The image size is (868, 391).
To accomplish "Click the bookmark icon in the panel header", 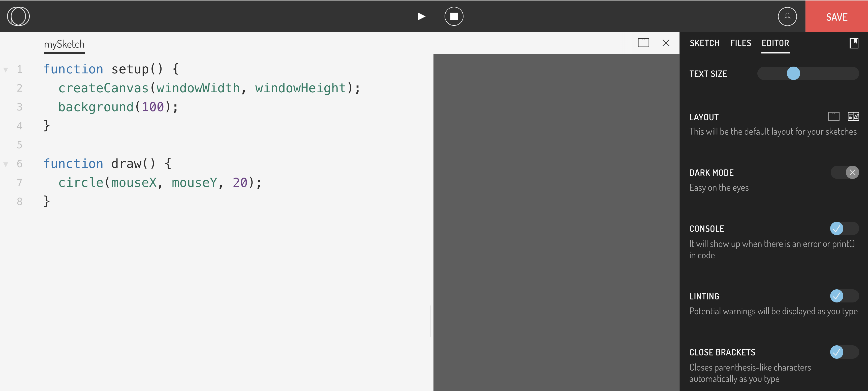I will click(854, 43).
